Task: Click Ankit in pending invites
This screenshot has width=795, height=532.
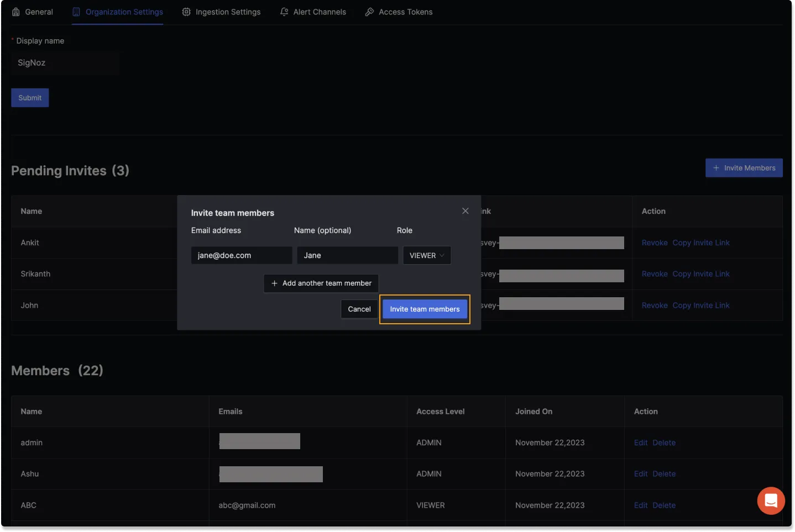Action: 30,243
